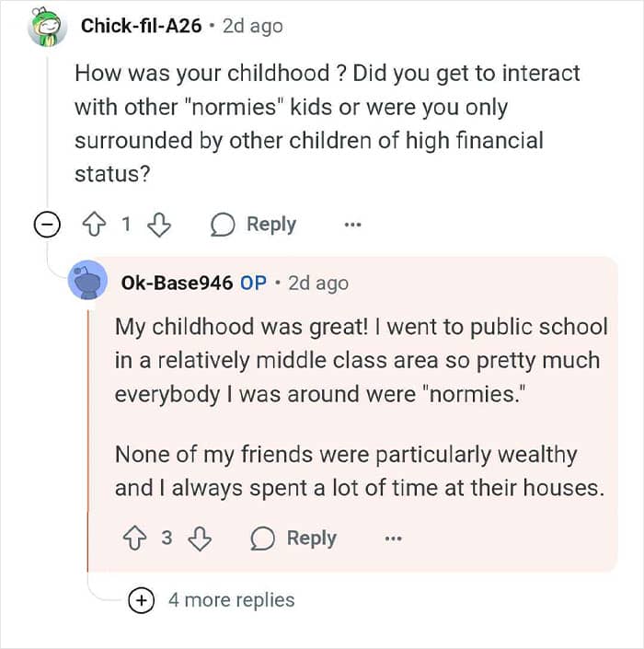Expand 4 more replies

[141, 599]
